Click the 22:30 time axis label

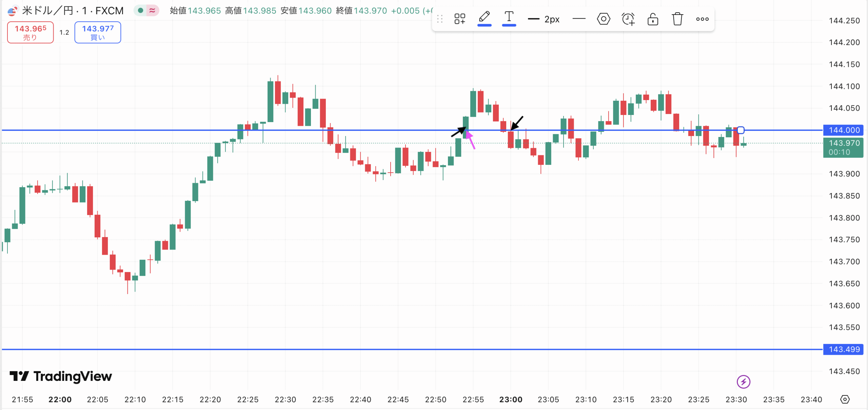pyautogui.click(x=285, y=399)
